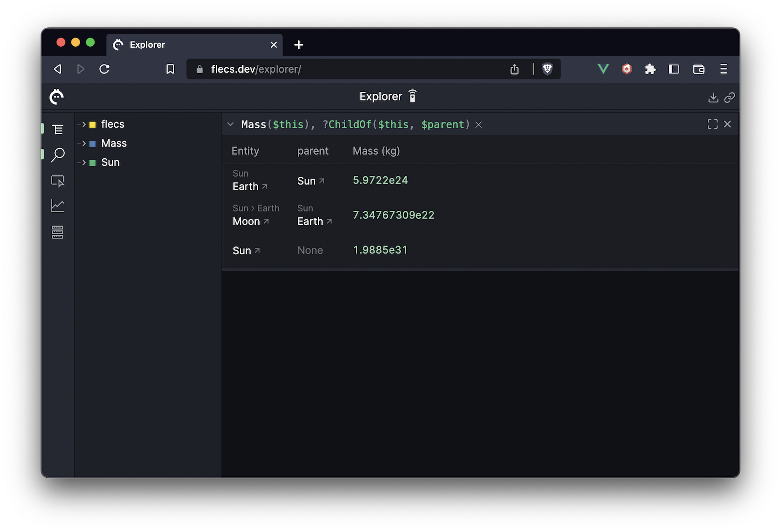Expand the flecs tree node
Image resolution: width=781 pixels, height=532 pixels.
click(83, 124)
